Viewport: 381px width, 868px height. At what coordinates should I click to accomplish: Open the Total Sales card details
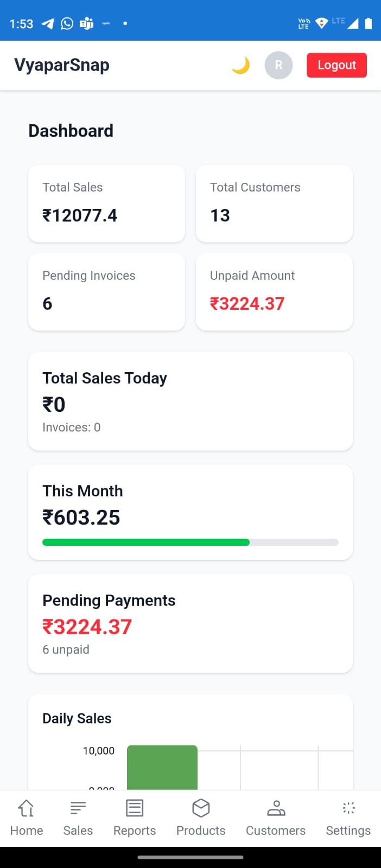[x=106, y=203]
